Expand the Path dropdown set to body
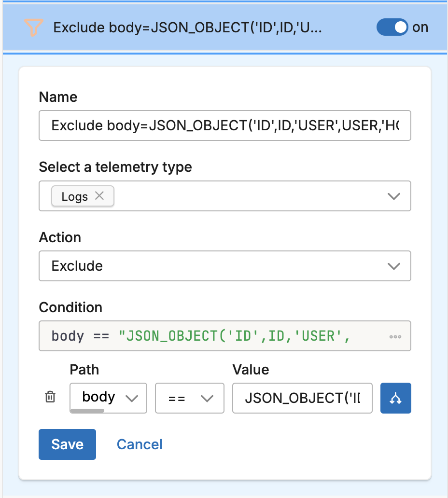This screenshot has height=498, width=448. tap(108, 398)
